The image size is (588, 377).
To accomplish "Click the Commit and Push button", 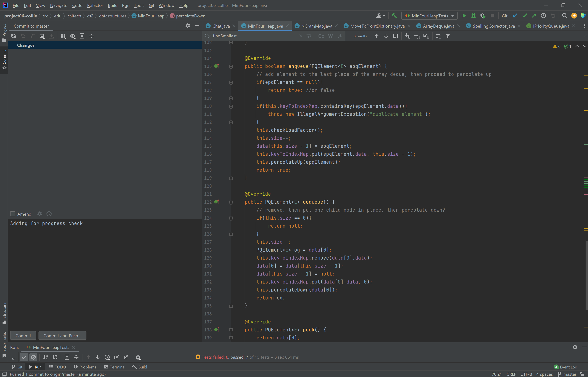I will (62, 336).
